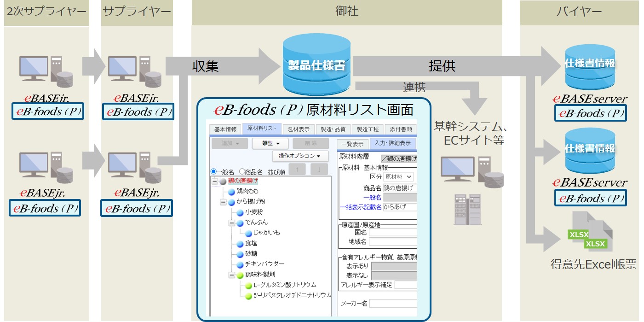Viewport: 644px width, 322px height.
Task: Open the 区分 dropdown showing 原材料
Action: click(x=398, y=177)
